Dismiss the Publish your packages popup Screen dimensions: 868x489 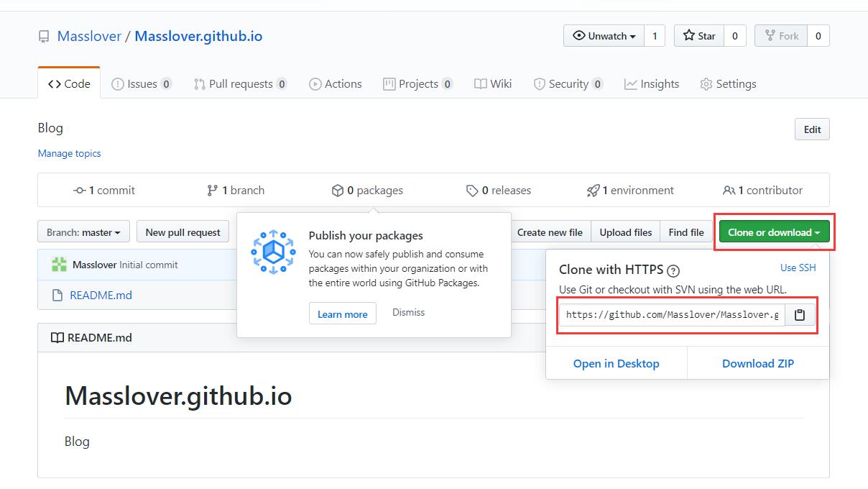coord(409,312)
